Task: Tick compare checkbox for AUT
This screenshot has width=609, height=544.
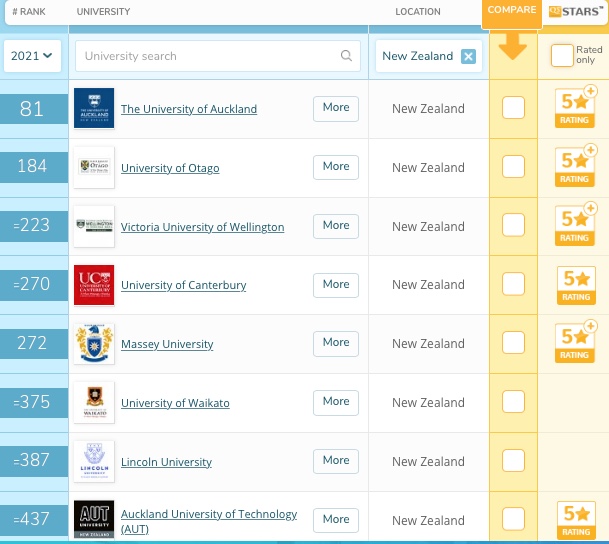Action: (513, 520)
